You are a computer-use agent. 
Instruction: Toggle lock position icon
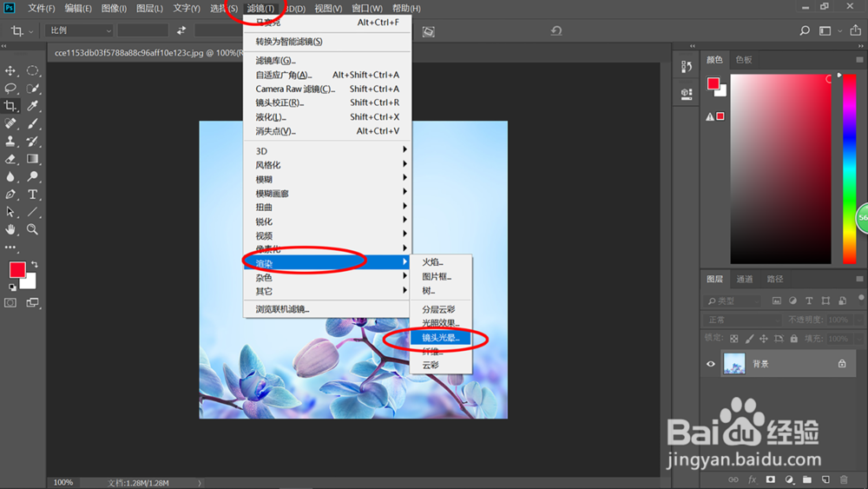[764, 339]
